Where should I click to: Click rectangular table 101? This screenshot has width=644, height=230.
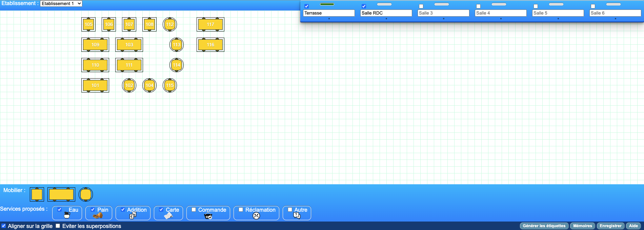tap(95, 85)
